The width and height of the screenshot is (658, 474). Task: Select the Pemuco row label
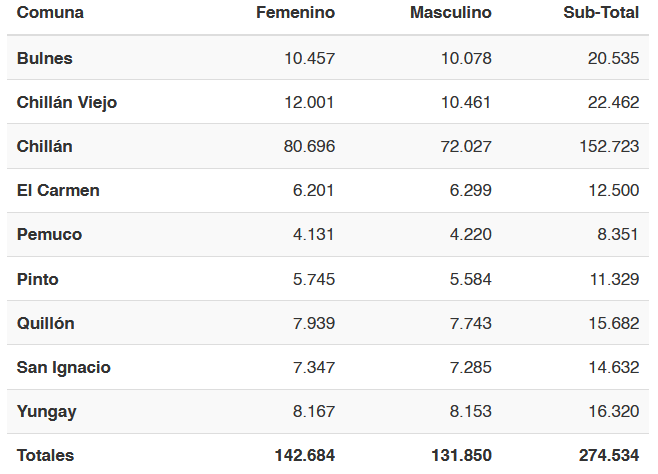(x=49, y=234)
